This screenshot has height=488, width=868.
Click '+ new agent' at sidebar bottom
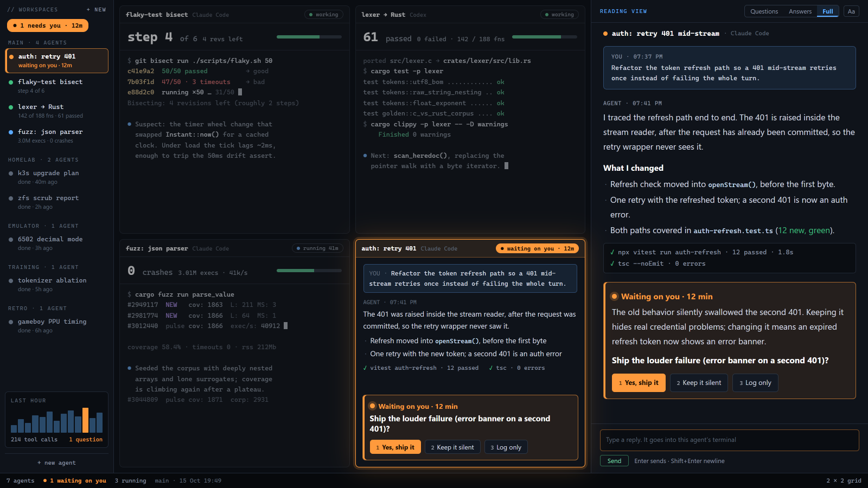[57, 463]
